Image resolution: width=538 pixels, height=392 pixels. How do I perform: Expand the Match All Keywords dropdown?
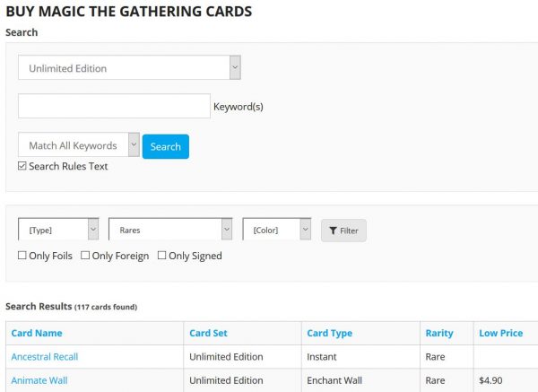pyautogui.click(x=79, y=145)
